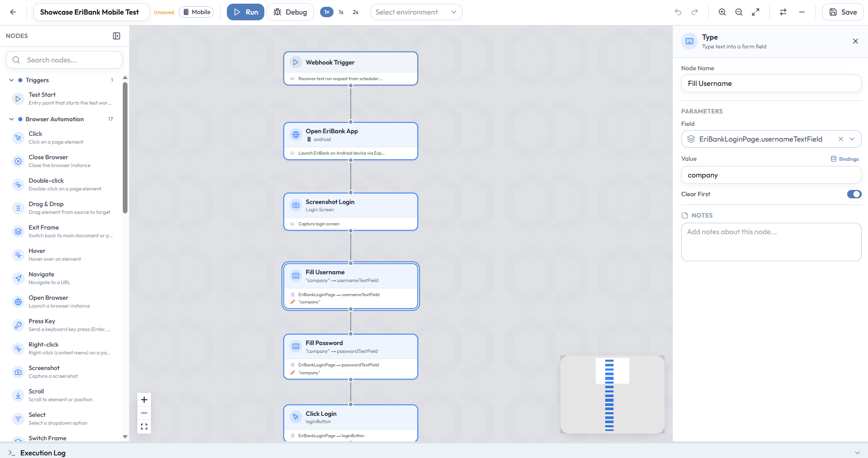Click the nodes list scroll-down arrow
Image resolution: width=868 pixels, height=458 pixels.
pos(125,437)
